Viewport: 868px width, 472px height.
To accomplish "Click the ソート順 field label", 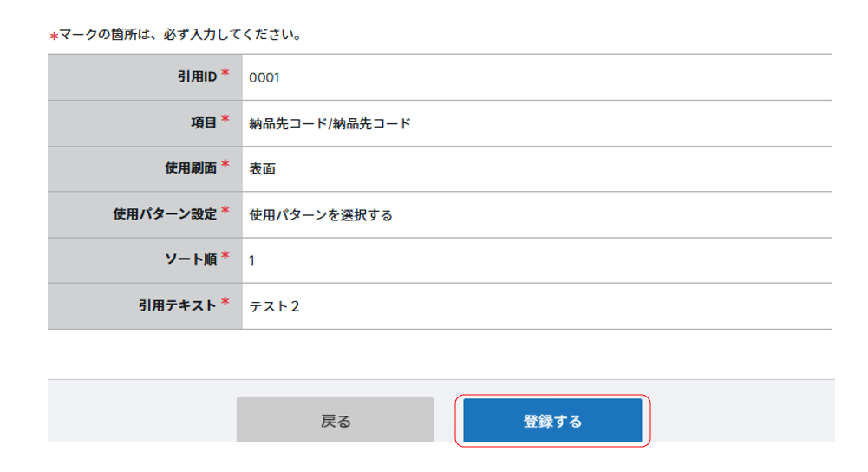I will tap(191, 259).
